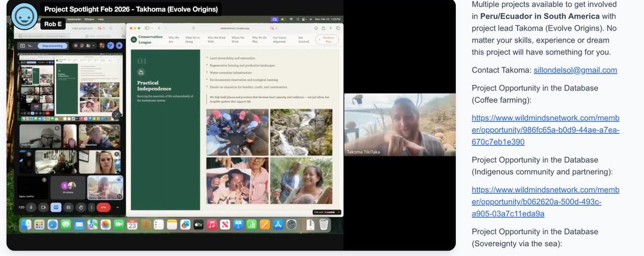Open the Mail app in Dock
The width and height of the screenshot is (644, 256).
click(x=79, y=225)
